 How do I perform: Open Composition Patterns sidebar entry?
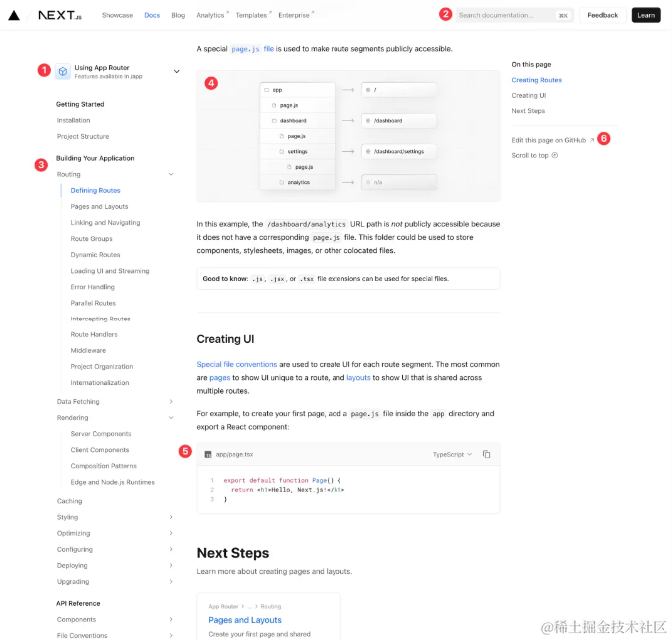[x=103, y=466]
